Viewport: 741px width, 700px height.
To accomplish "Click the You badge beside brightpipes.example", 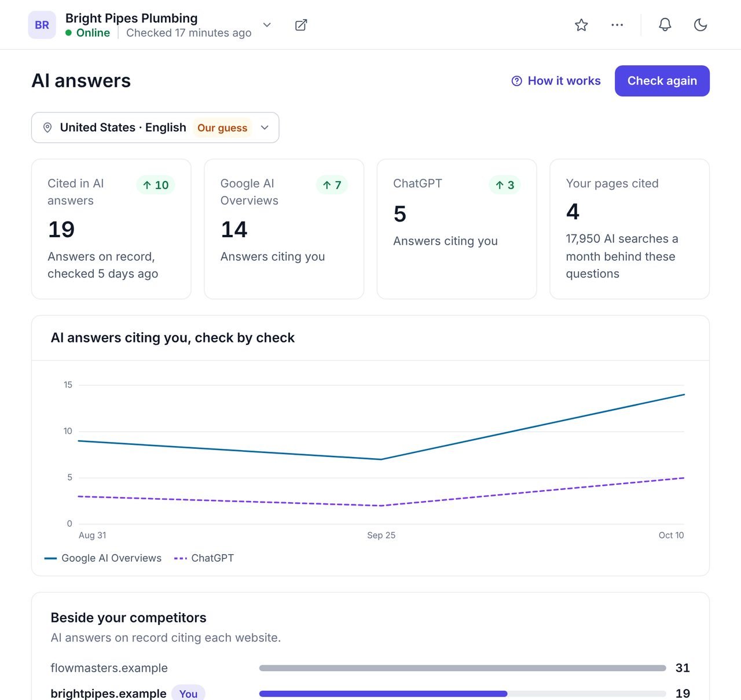I will pos(188,694).
